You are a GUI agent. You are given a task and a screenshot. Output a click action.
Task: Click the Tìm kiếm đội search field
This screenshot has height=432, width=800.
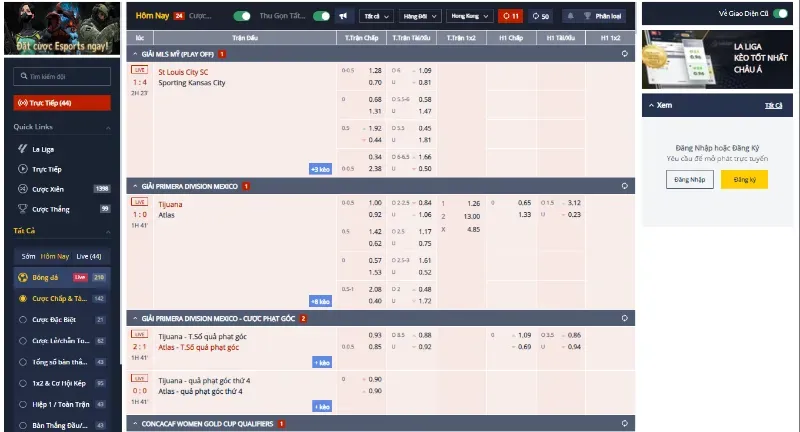(x=62, y=77)
